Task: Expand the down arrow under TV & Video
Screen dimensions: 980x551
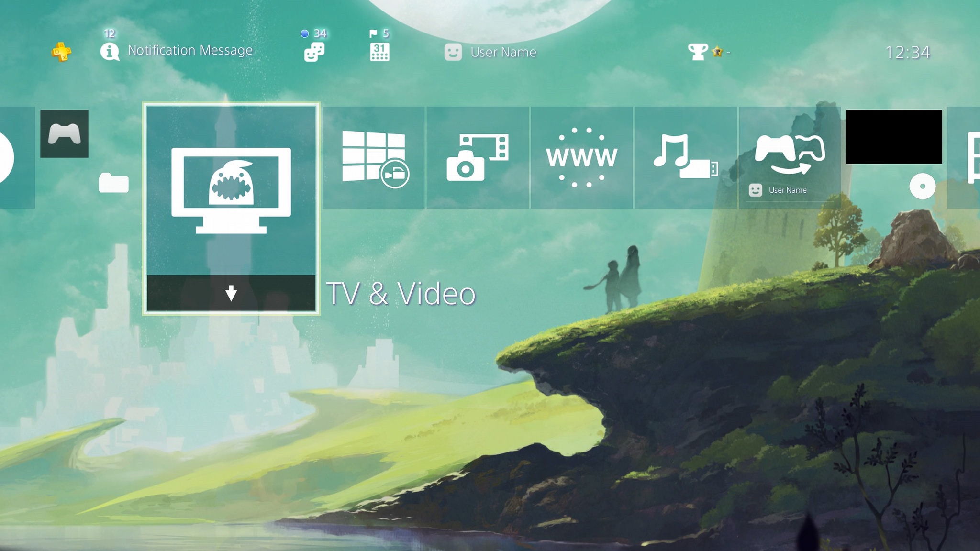Action: 231,293
